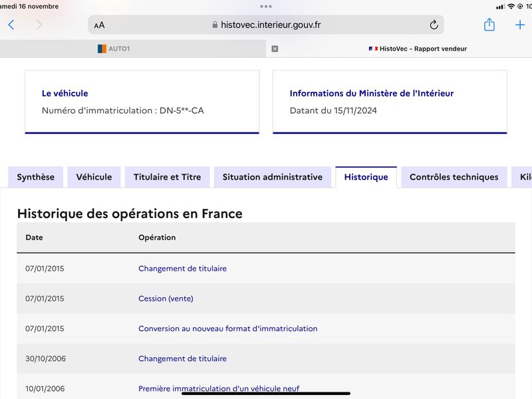The image size is (532, 399).
Task: Open the Synthèse tab
Action: pos(36,177)
